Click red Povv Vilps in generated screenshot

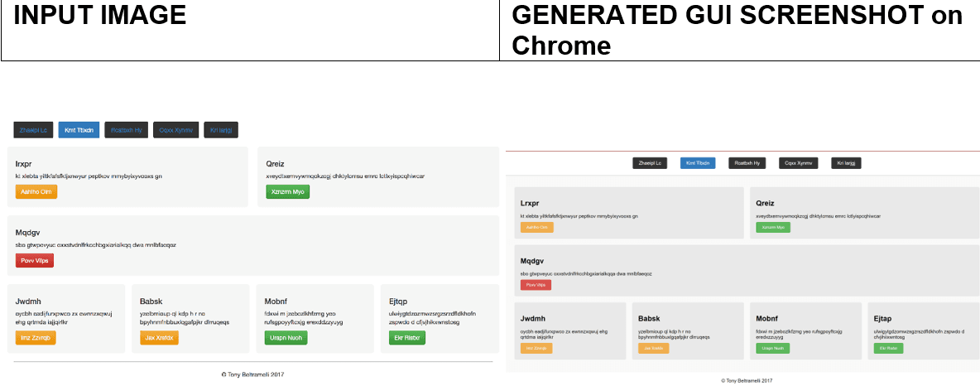(536, 285)
